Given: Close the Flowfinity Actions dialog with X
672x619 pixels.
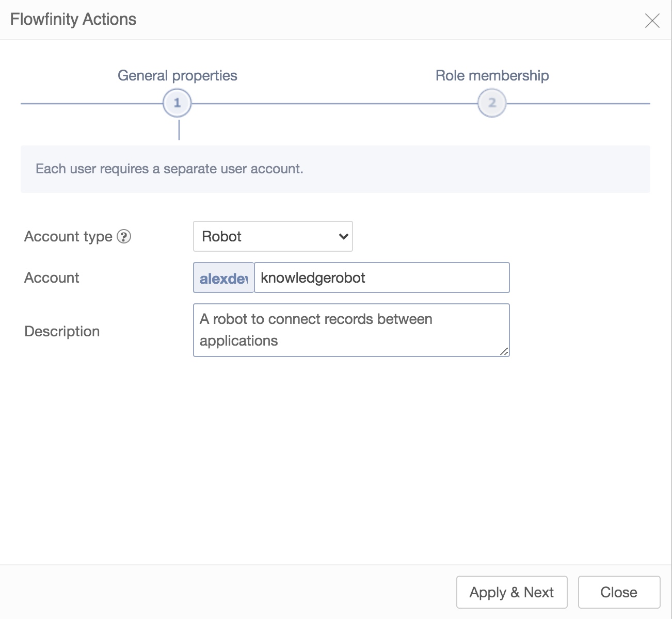Looking at the screenshot, I should [652, 21].
